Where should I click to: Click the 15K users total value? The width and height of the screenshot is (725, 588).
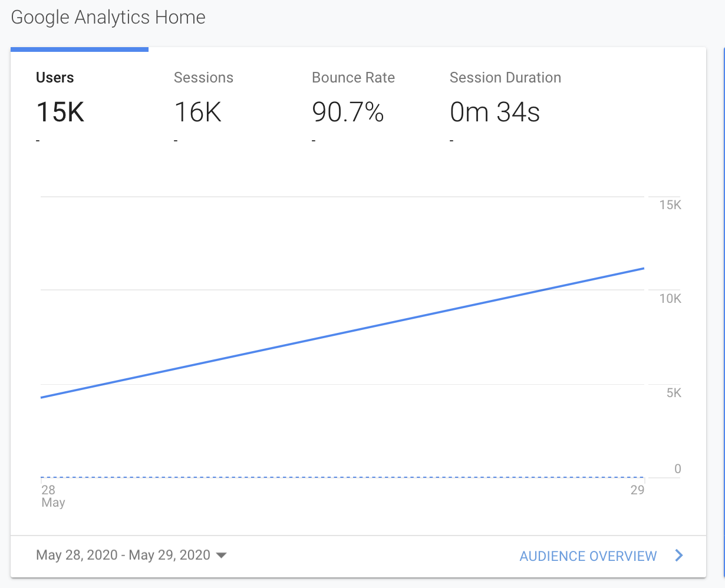60,112
